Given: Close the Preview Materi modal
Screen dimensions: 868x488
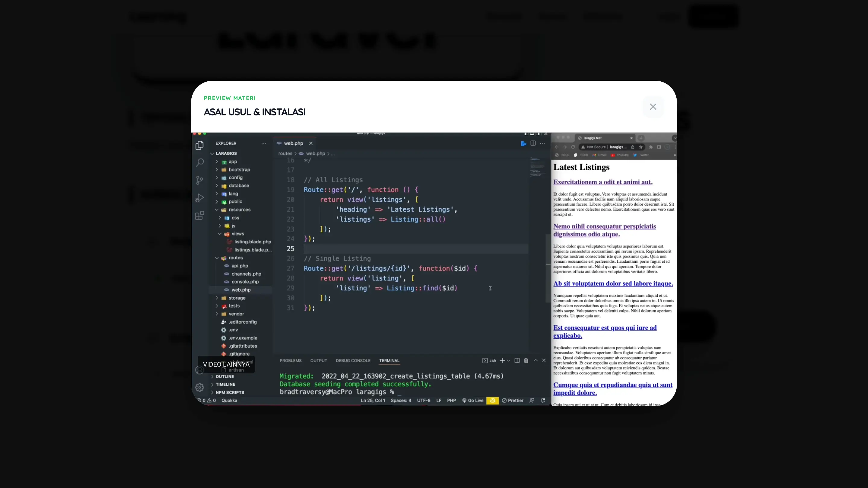Looking at the screenshot, I should point(653,107).
